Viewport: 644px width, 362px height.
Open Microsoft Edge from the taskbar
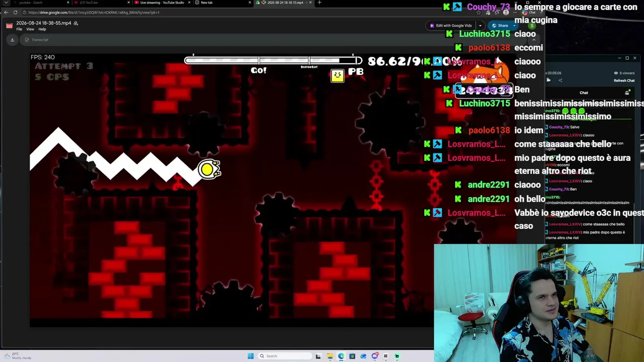pos(341,356)
